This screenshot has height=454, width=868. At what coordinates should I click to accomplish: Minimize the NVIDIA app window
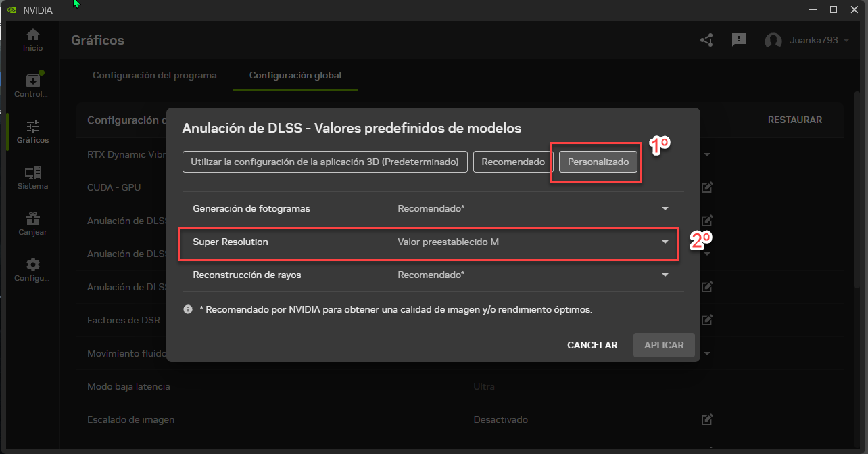coord(813,9)
